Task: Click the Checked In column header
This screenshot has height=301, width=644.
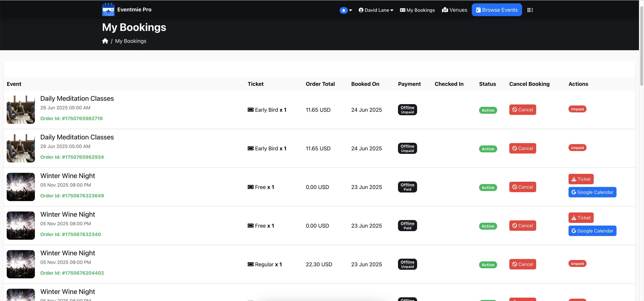Action: (449, 84)
